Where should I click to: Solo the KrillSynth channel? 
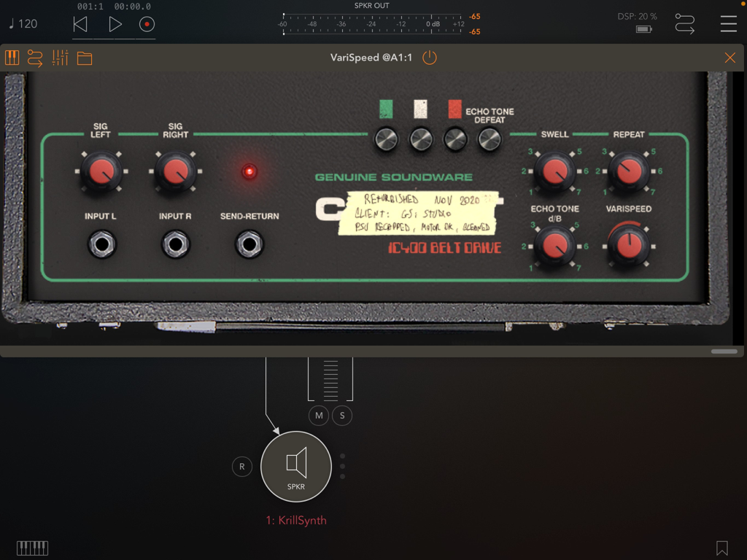(343, 415)
